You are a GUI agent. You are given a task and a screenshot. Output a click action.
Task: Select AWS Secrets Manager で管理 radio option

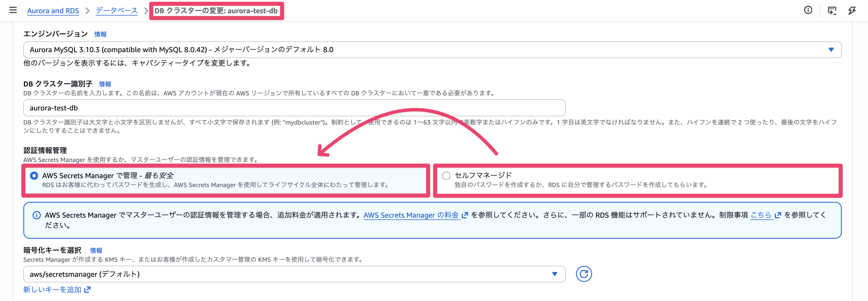click(x=34, y=176)
